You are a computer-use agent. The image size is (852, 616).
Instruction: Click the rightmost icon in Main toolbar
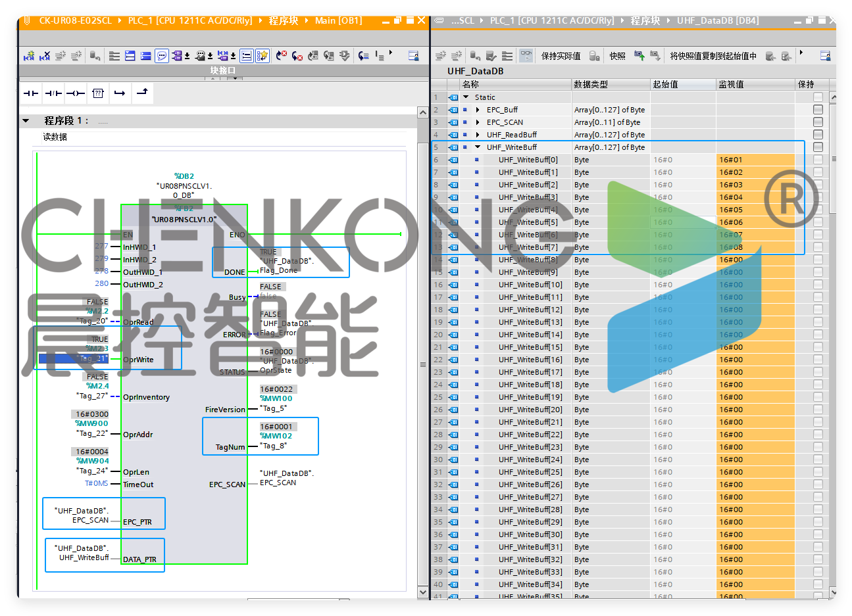(414, 56)
